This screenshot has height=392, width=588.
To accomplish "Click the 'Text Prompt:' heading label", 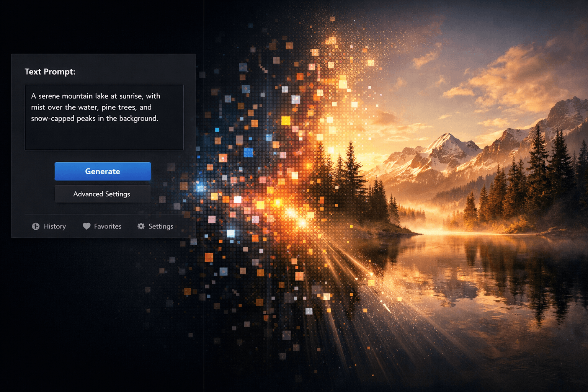I will point(50,72).
